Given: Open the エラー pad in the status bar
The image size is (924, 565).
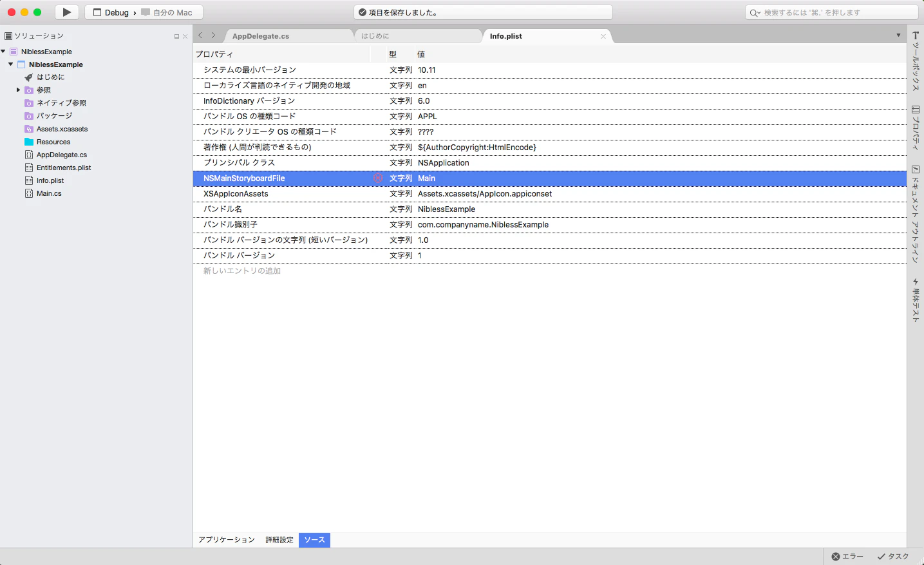Looking at the screenshot, I should pos(847,557).
